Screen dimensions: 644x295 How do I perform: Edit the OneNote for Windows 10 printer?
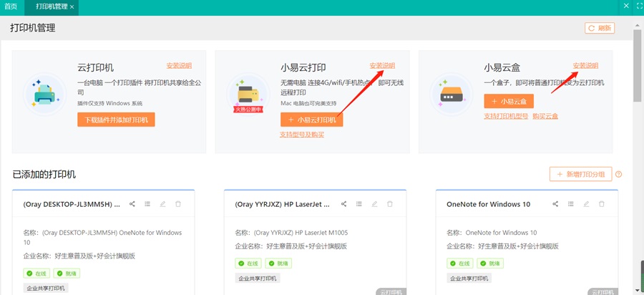586,204
